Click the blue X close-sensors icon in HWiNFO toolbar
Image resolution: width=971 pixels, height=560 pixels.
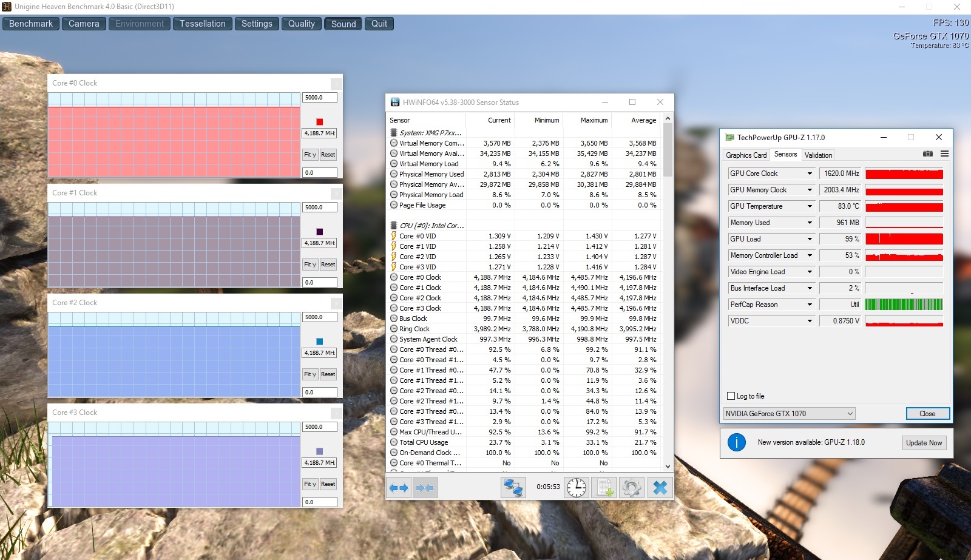(x=660, y=488)
